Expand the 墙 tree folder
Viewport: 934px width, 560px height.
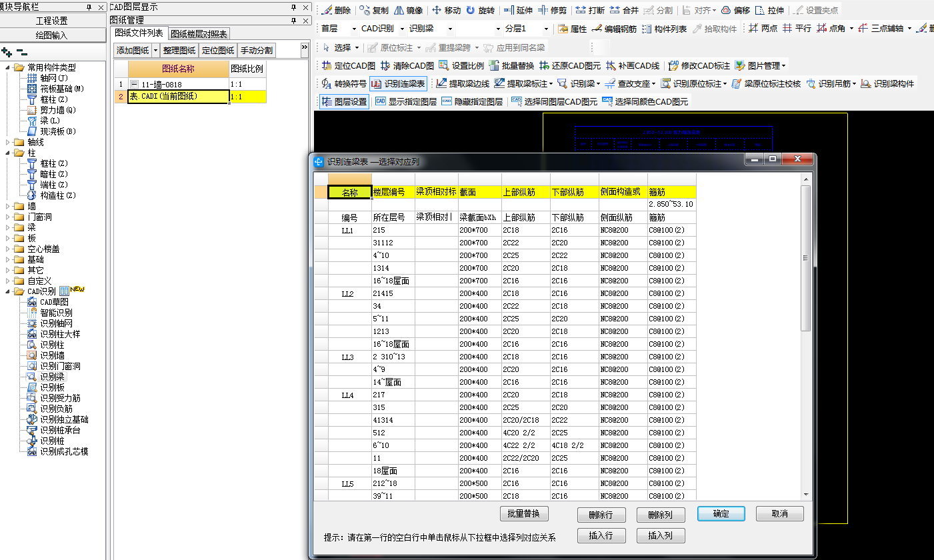click(8, 206)
